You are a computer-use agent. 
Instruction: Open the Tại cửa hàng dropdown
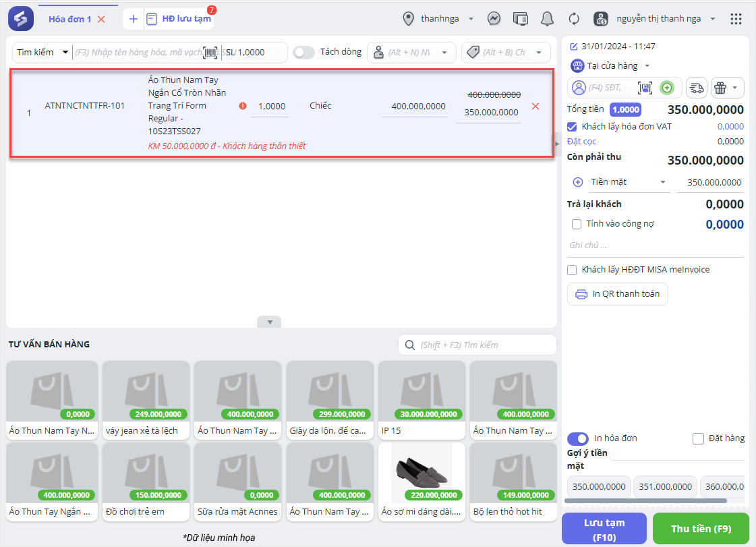click(647, 65)
